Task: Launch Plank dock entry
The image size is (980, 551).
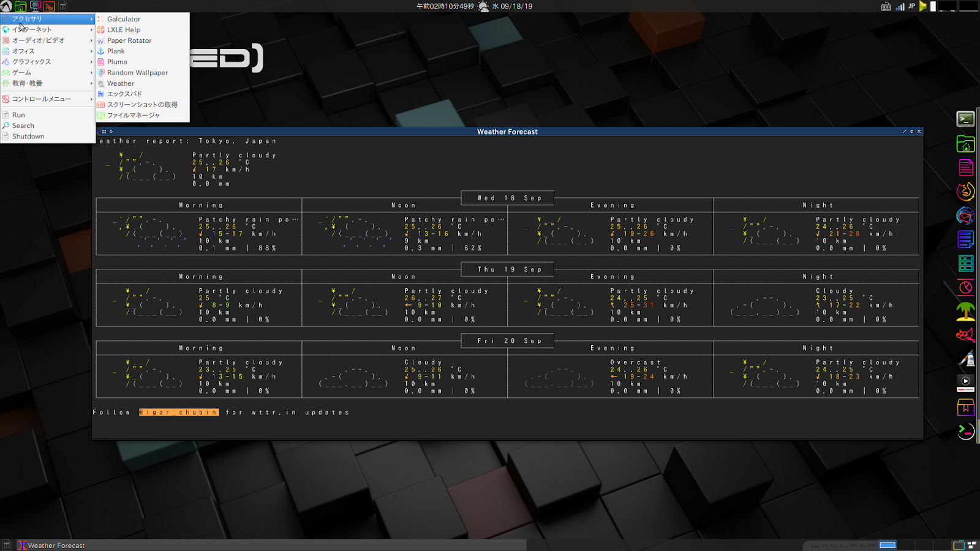Action: tap(143, 51)
